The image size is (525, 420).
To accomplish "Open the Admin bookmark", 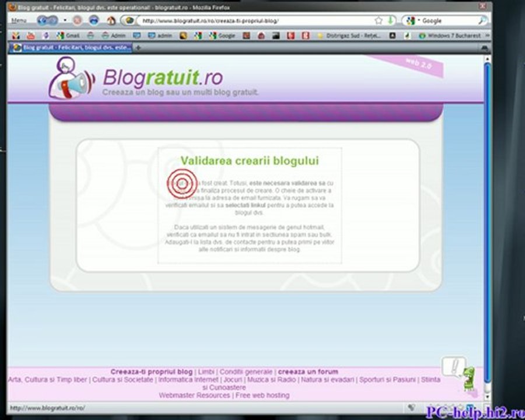I will (114, 36).
